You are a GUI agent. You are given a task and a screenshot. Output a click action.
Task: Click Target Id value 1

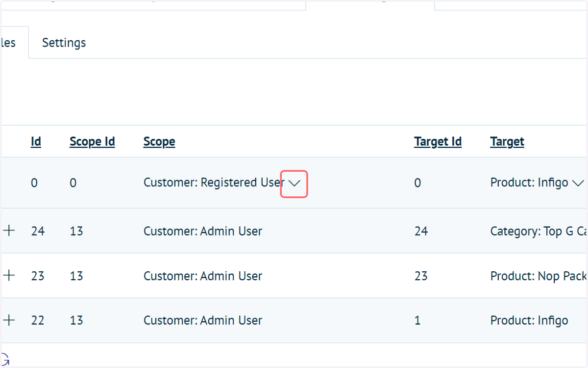[417, 320]
